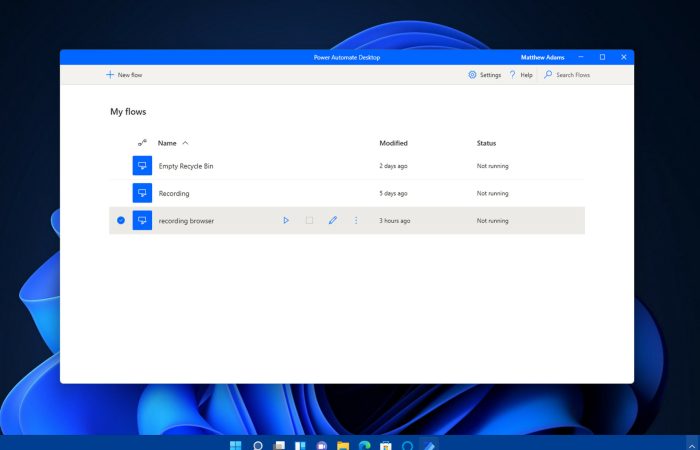
Task: Select the Recording flow name
Action: 174,193
